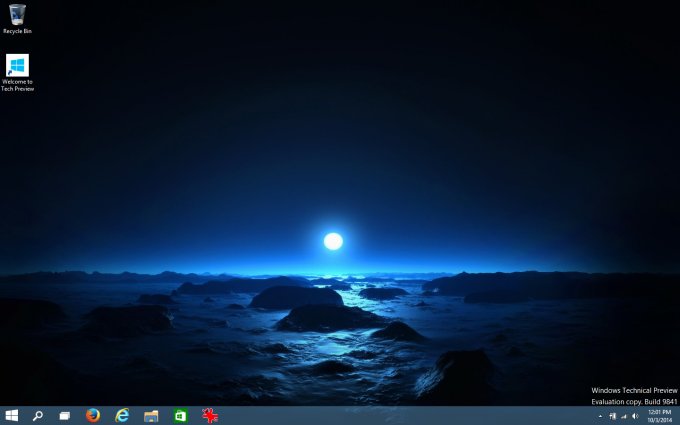Open the red splat app on taskbar

pos(210,415)
